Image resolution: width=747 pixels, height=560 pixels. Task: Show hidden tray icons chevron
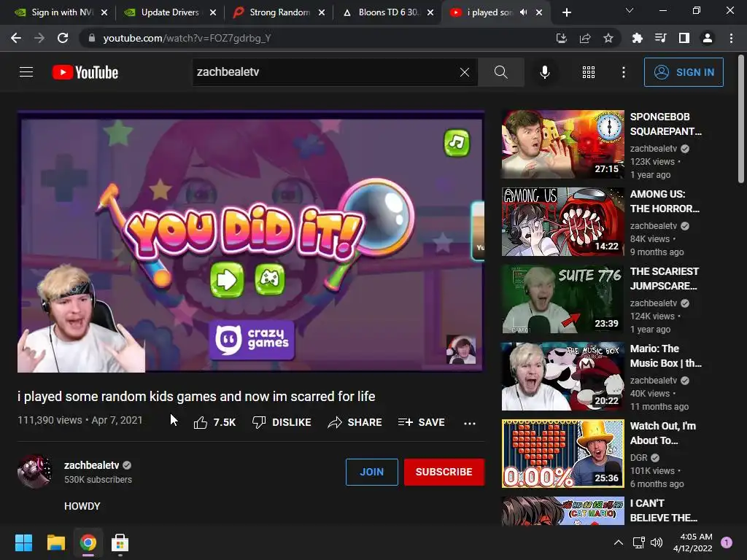[619, 542]
